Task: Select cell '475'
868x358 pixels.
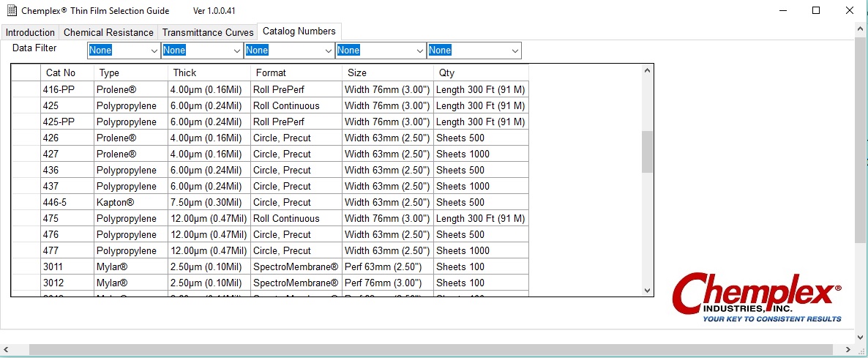Action: point(67,218)
